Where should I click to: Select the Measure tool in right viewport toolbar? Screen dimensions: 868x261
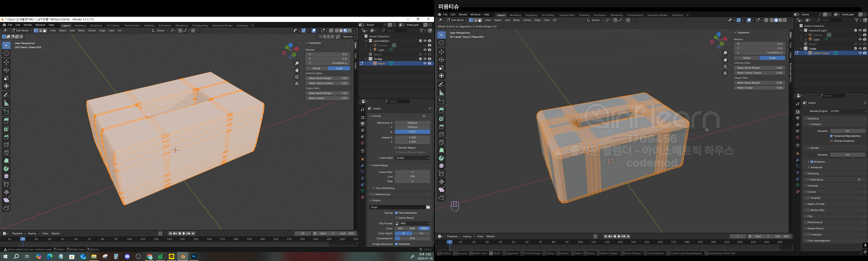click(441, 93)
